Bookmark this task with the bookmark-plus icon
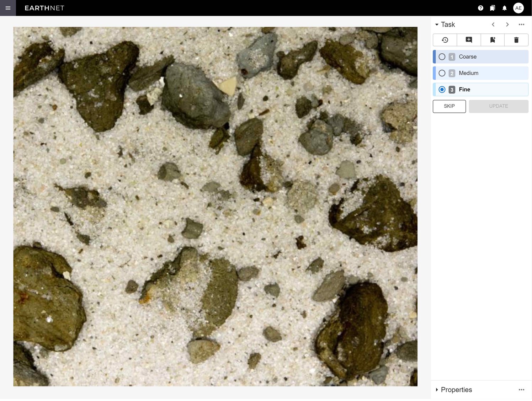532x401 pixels. [493, 40]
